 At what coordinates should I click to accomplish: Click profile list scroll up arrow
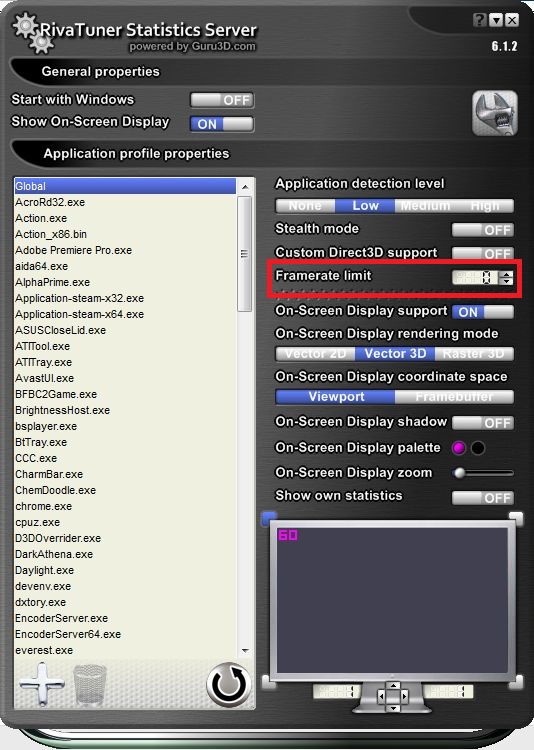[245, 187]
